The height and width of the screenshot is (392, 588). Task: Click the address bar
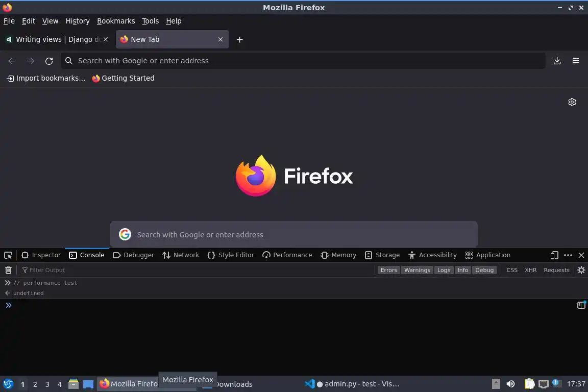click(303, 61)
